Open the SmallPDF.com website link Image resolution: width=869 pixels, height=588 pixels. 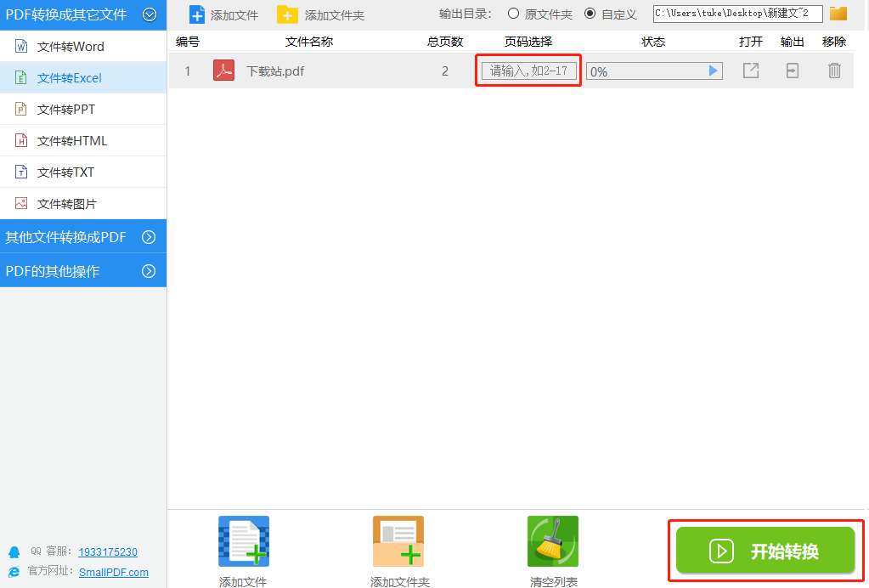coord(114,573)
